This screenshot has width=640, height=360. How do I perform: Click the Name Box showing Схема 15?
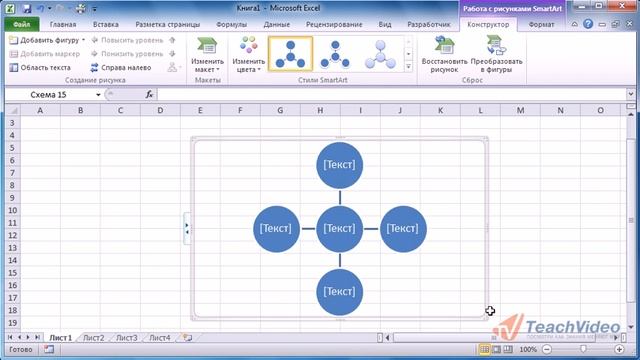[50, 95]
